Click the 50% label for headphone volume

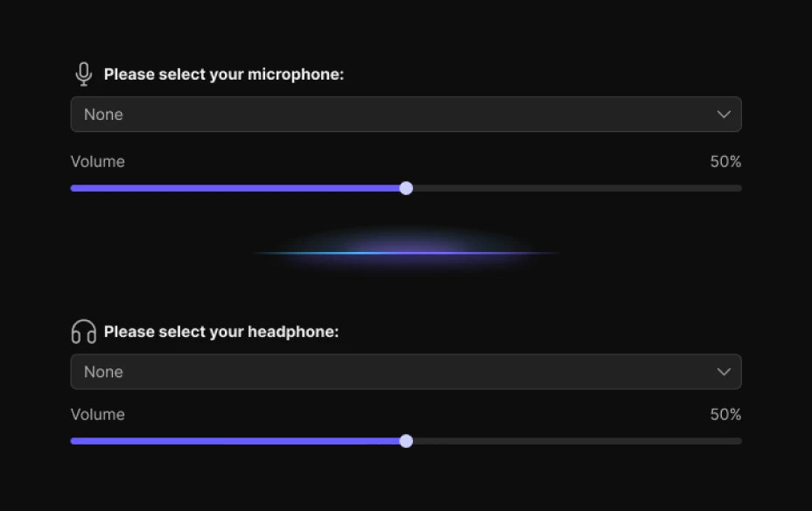tap(724, 414)
